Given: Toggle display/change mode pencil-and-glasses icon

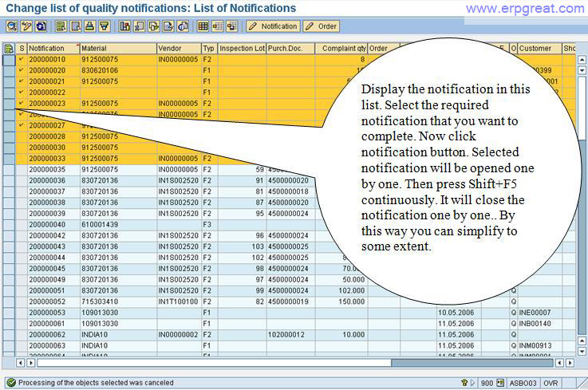Looking at the screenshot, I should pos(26,26).
